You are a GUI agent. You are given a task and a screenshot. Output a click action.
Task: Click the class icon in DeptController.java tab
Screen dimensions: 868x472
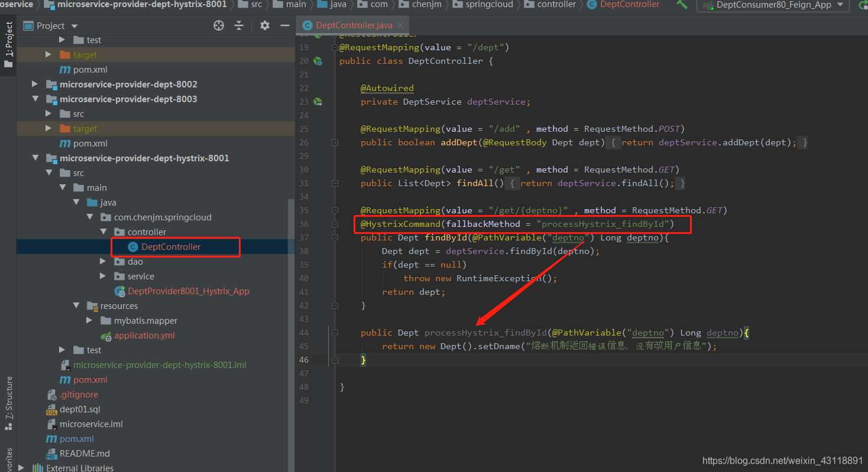pyautogui.click(x=307, y=25)
